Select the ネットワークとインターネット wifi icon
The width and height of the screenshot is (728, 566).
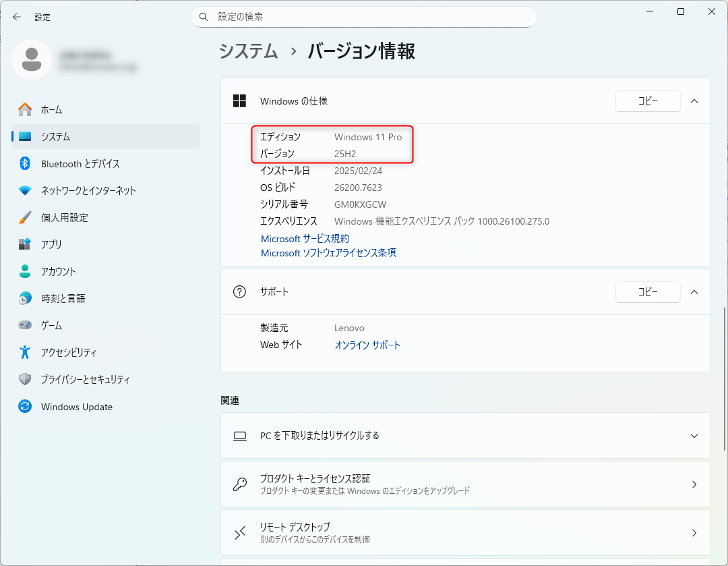click(25, 190)
